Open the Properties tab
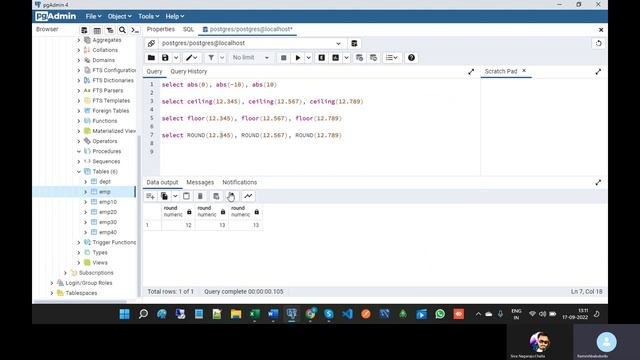The width and height of the screenshot is (640, 360). 160,29
